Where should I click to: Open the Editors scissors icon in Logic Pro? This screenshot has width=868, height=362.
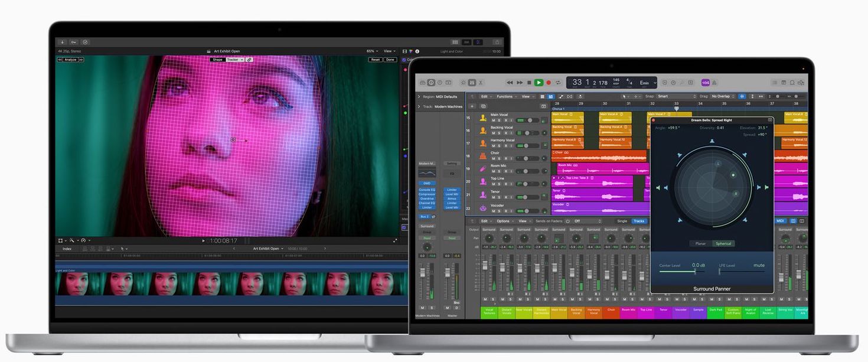click(x=481, y=83)
